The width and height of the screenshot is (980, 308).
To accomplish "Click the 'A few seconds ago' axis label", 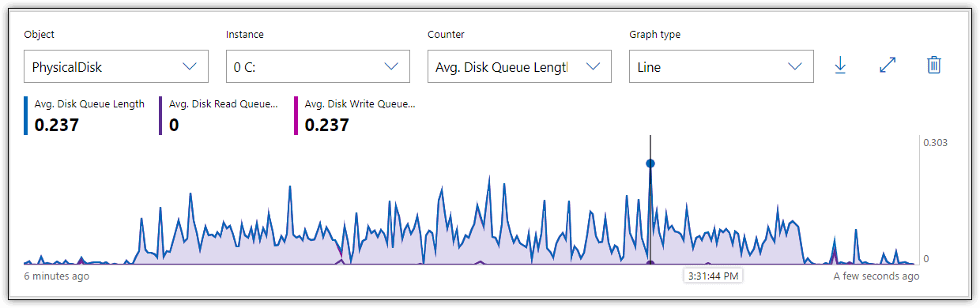I will pyautogui.click(x=876, y=276).
